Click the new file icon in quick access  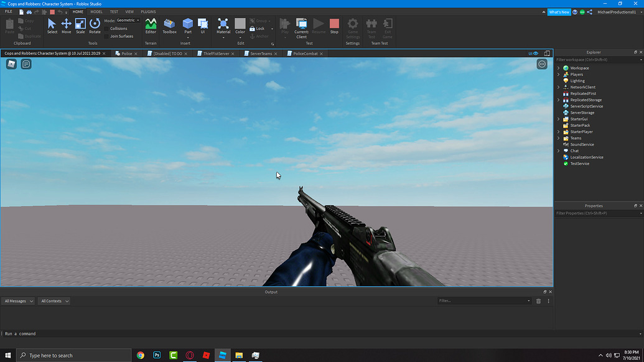point(21,12)
